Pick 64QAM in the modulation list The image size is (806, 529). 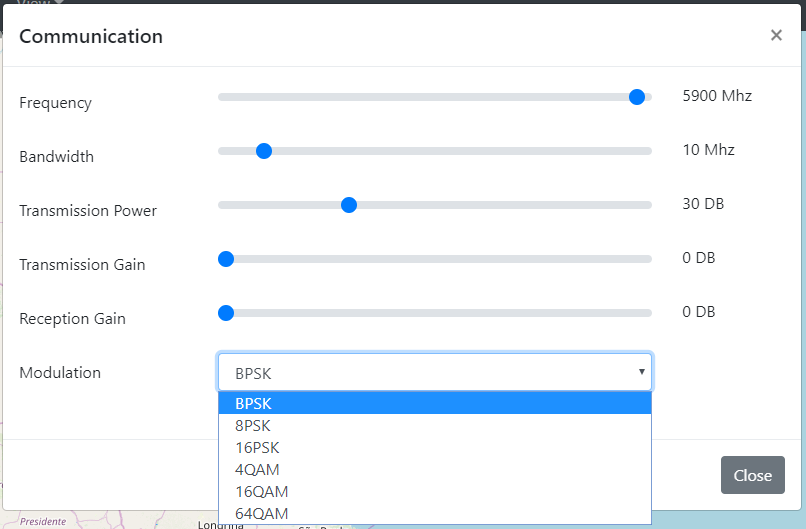click(435, 514)
